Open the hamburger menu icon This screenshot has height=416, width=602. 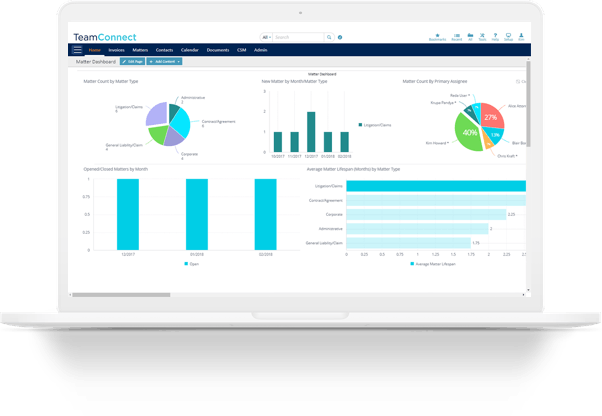(78, 50)
